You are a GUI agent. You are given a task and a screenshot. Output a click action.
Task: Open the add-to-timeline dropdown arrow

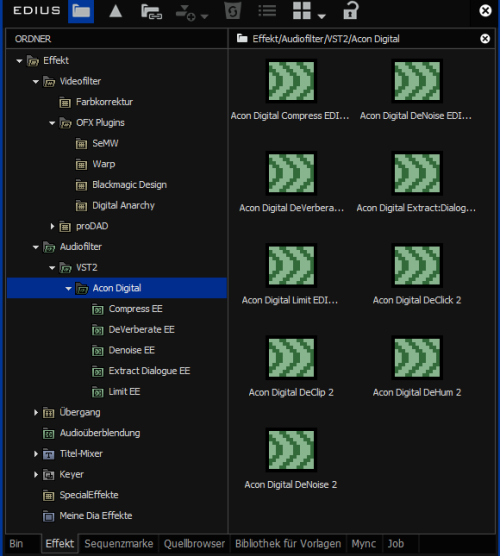click(x=204, y=16)
